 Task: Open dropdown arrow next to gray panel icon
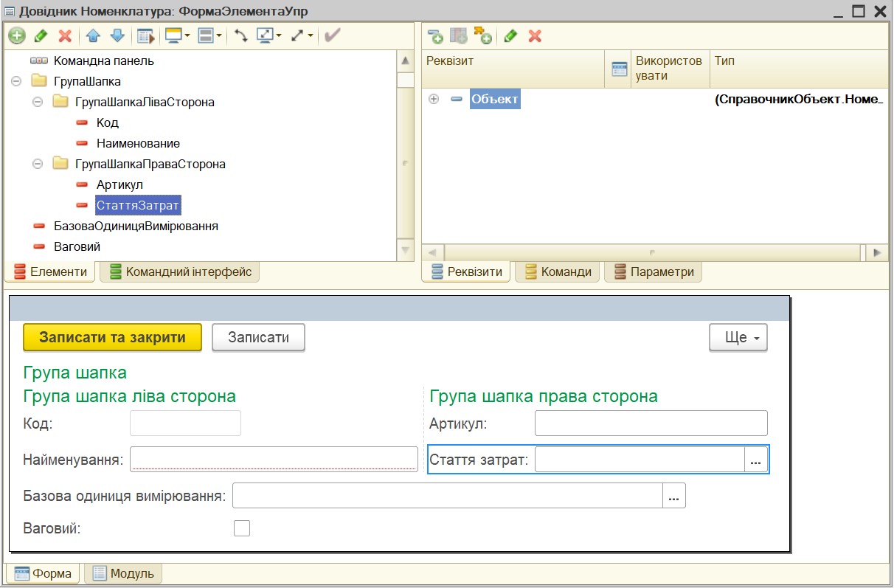[220, 35]
